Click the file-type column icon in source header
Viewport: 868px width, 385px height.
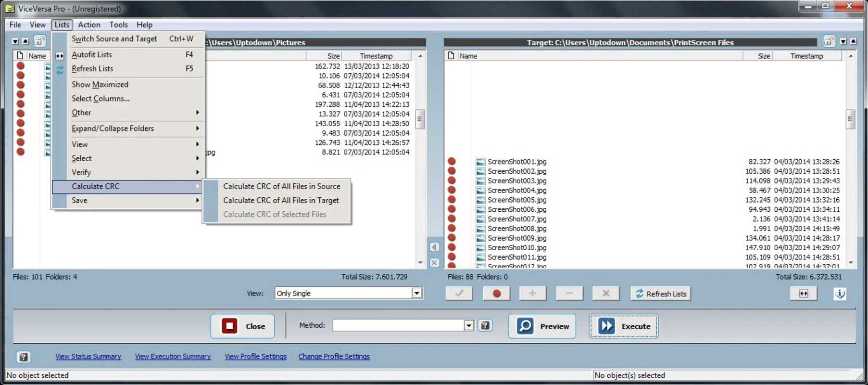point(20,56)
